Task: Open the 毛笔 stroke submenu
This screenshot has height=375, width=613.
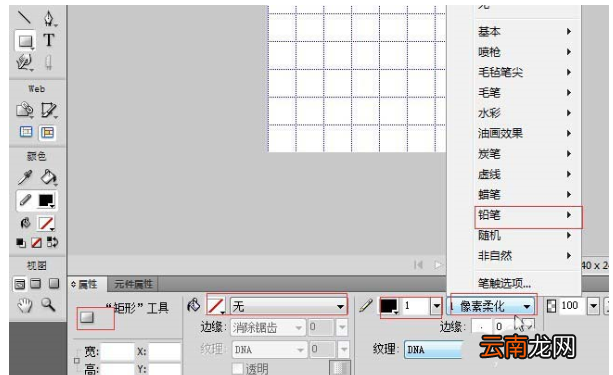Action: [x=527, y=93]
